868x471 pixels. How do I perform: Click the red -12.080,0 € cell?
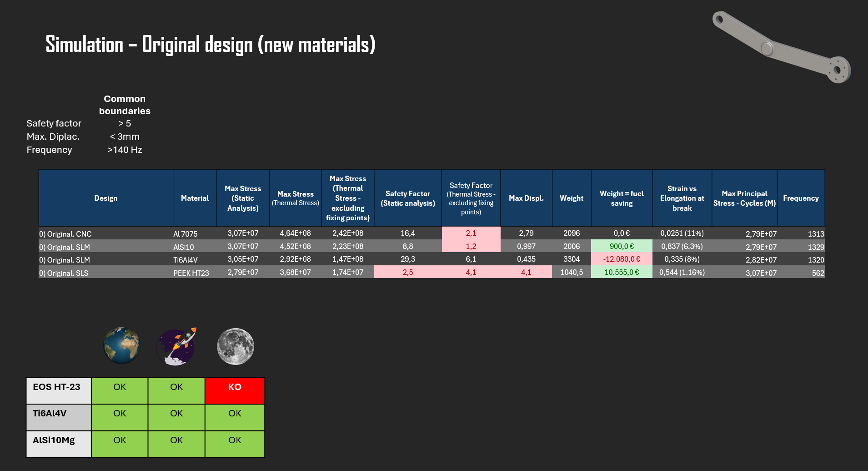(621, 259)
